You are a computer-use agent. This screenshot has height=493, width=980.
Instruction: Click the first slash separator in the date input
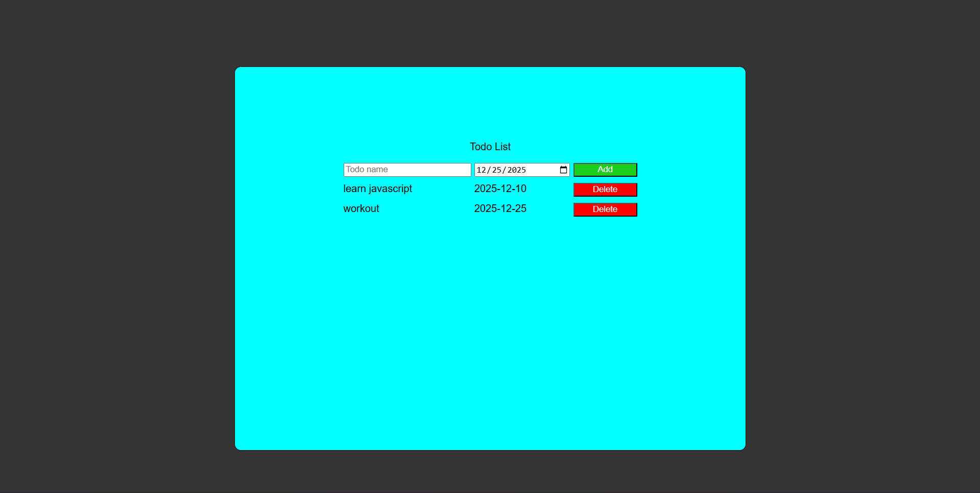(x=489, y=170)
